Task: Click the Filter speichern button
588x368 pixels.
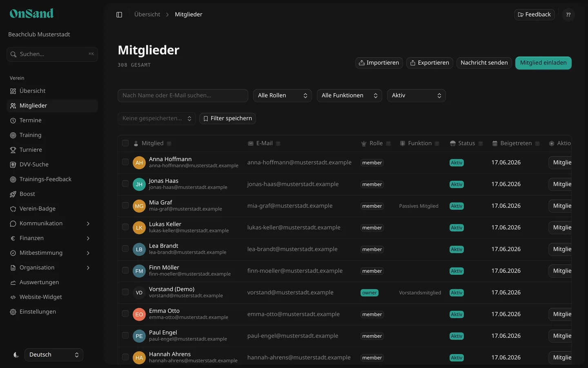Action: coord(227,119)
